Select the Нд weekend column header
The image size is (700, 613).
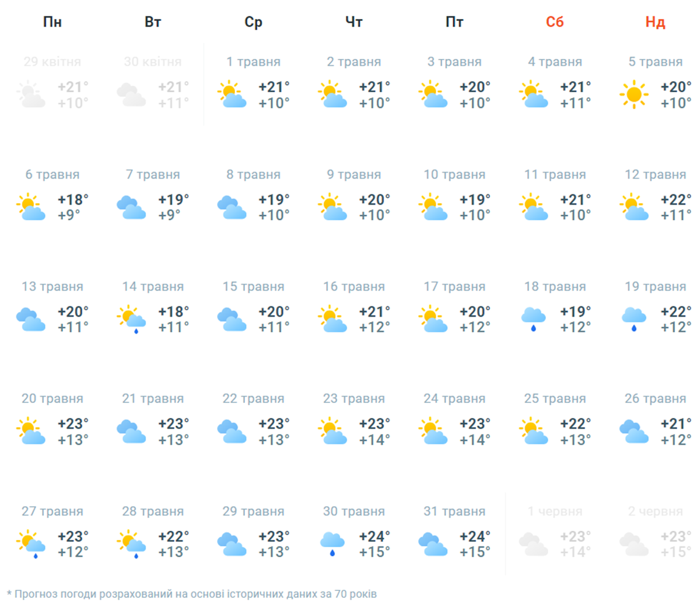(x=655, y=22)
